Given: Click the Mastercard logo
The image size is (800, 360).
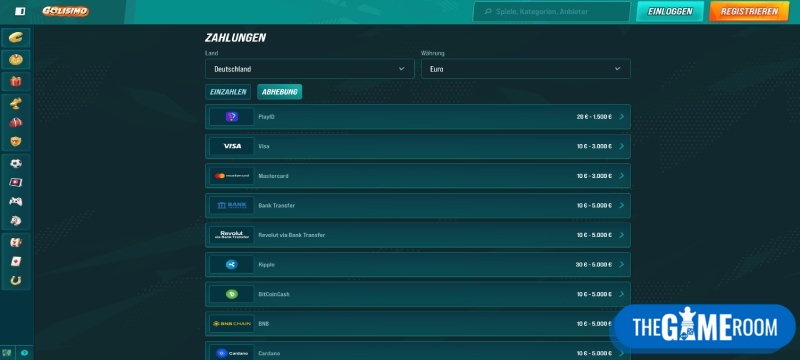Looking at the screenshot, I should (x=232, y=176).
